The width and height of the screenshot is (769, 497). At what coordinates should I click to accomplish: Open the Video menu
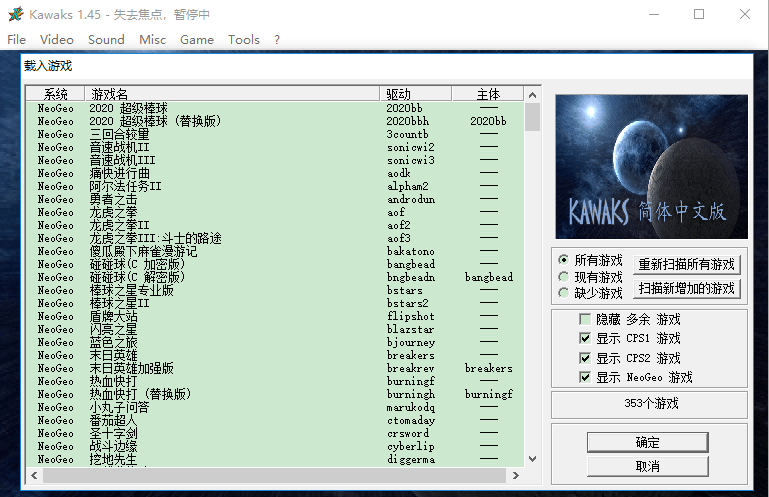tap(56, 39)
